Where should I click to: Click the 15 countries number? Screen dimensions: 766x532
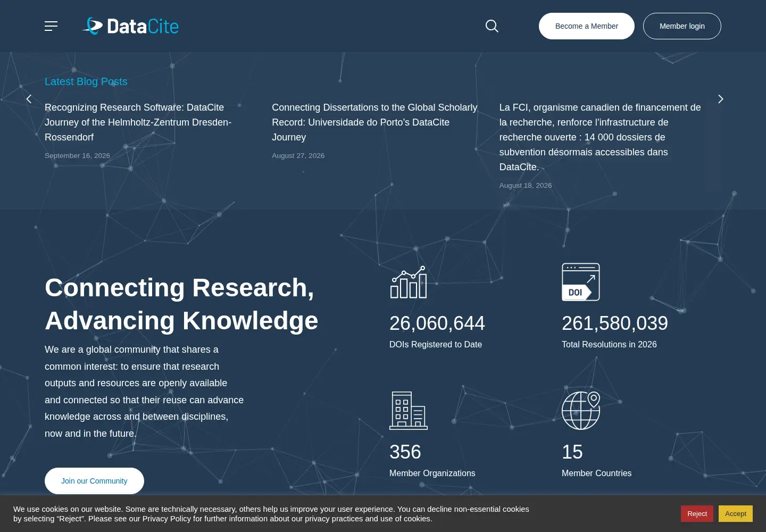[572, 452]
